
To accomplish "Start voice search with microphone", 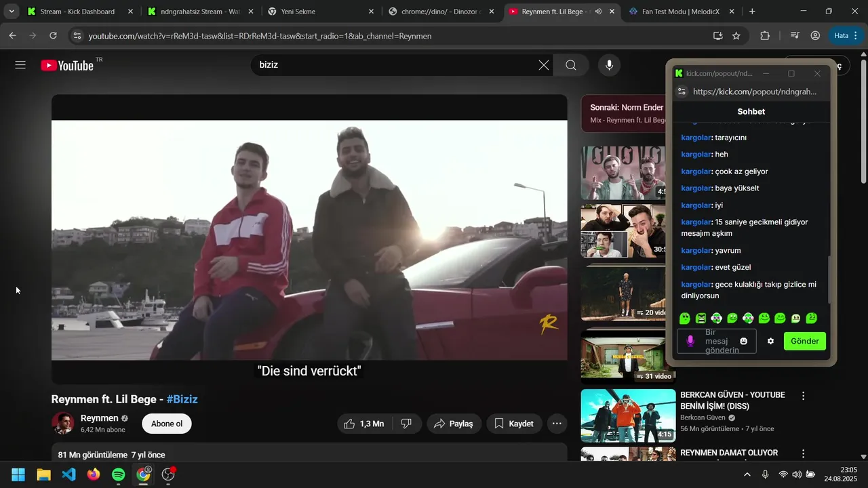I will 610,65.
